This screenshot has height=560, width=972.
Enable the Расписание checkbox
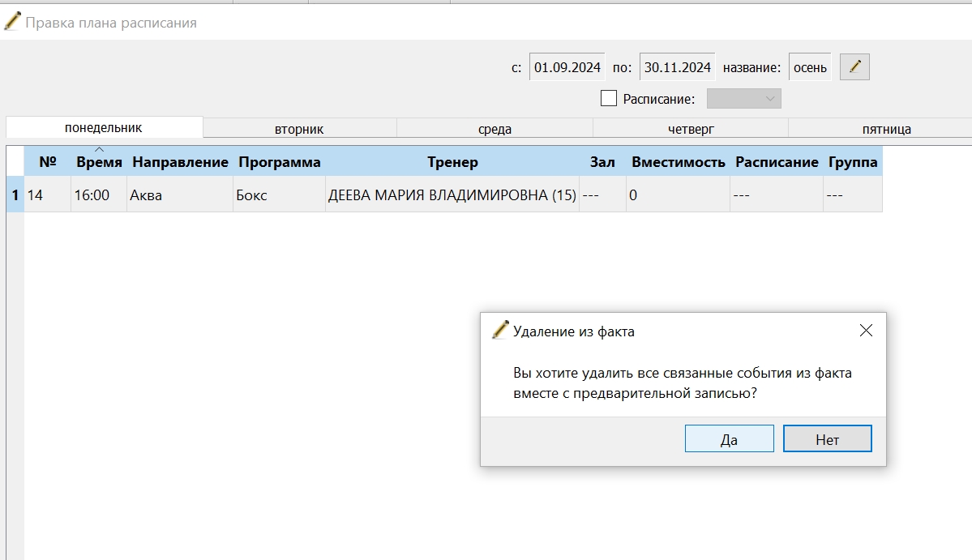tap(609, 99)
